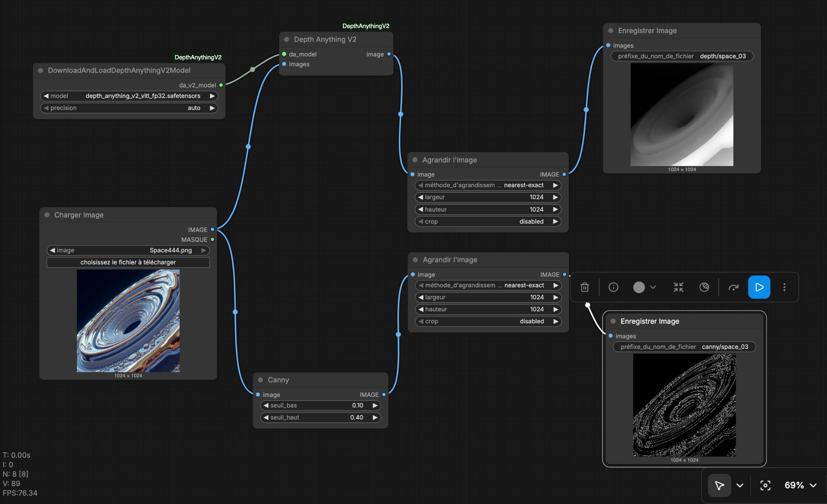The width and height of the screenshot is (827, 504).
Task: Click the curved arrow icon in toolbar
Action: click(x=733, y=287)
